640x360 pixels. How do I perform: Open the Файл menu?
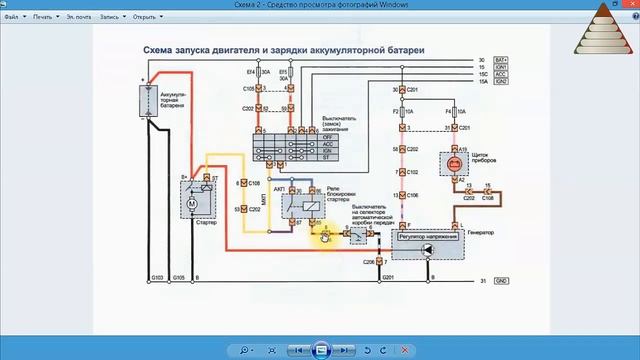click(x=15, y=17)
